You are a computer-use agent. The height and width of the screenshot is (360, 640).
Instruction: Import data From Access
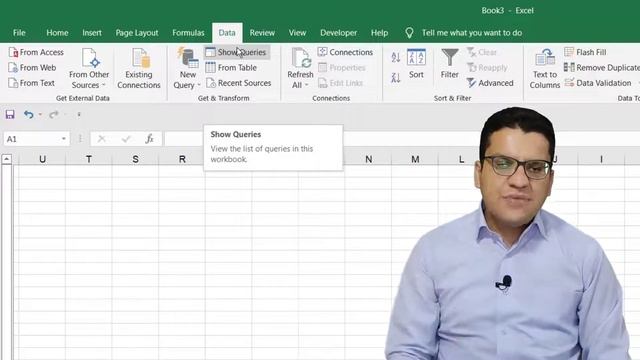point(36,52)
